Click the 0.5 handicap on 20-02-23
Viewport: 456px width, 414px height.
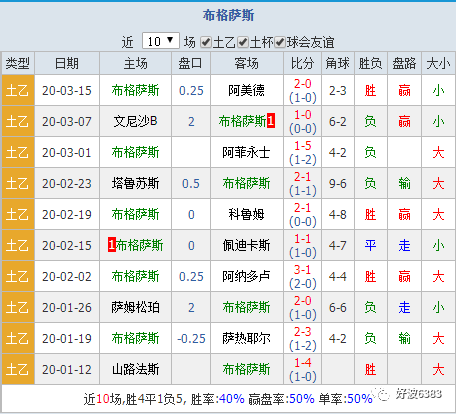point(191,184)
